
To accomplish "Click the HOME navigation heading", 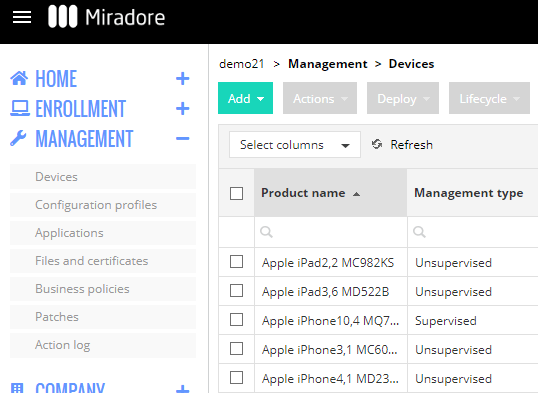I will [56, 79].
